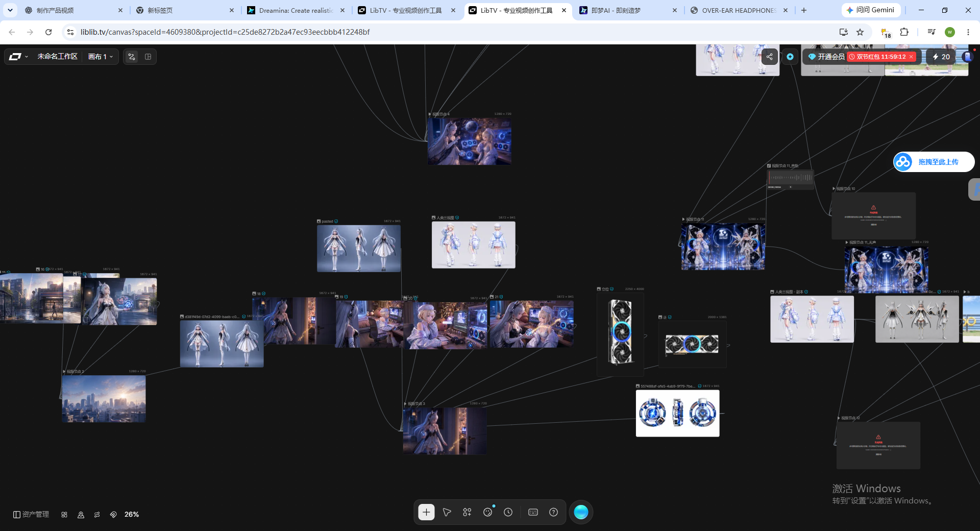Screen dimensions: 980x531
Task: Select the 人类三视图 image node thumbnail
Action: pos(474,245)
